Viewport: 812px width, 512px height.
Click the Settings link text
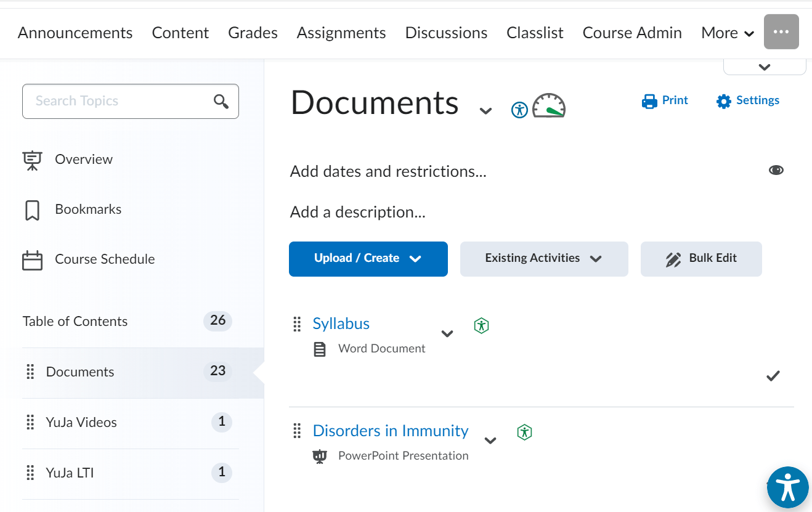pyautogui.click(x=758, y=100)
